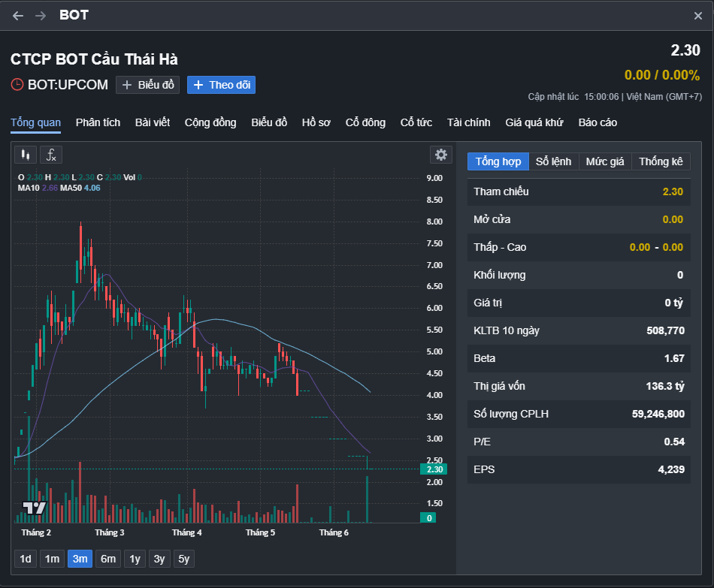Click the Theo dõi follow button

(221, 85)
